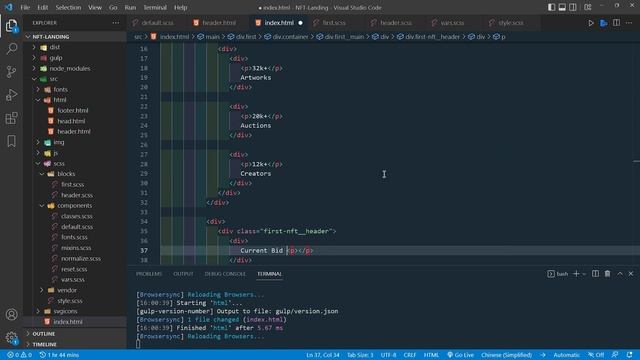The image size is (640, 360).
Task: Expand the dist folder
Action: [x=54, y=47]
